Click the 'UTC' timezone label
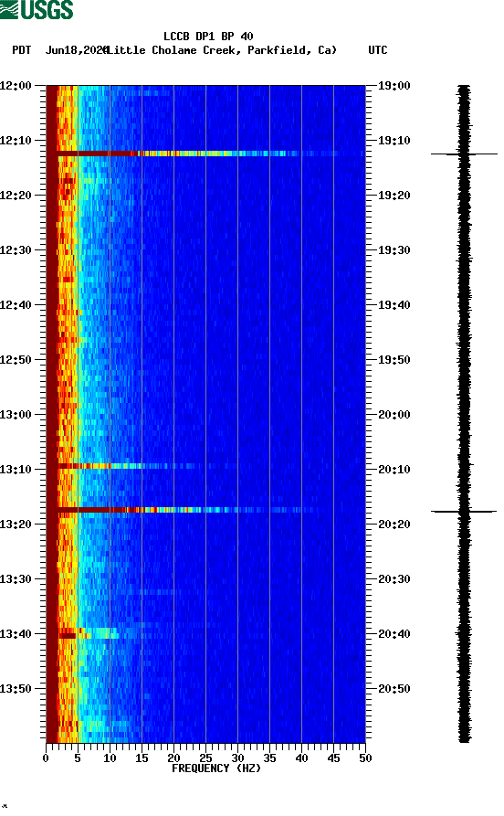Screen dimensions: 504x816 point(378,50)
